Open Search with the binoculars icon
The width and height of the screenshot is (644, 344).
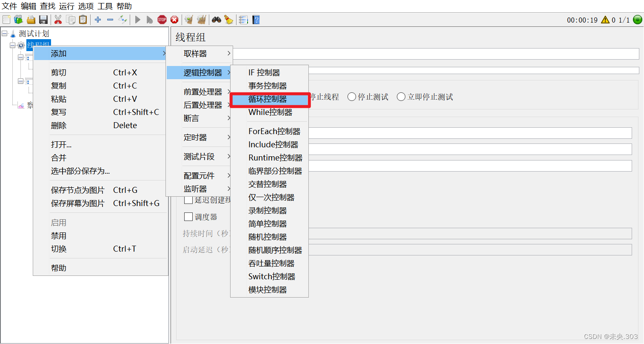coord(217,20)
